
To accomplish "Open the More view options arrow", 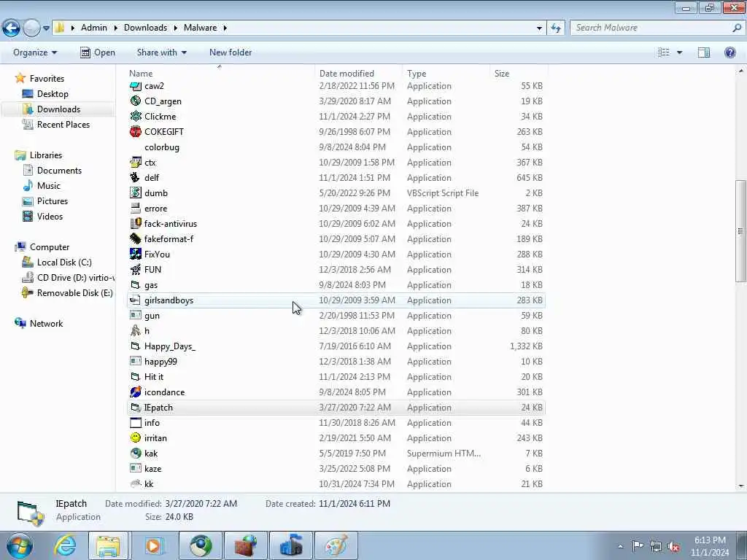I will [x=680, y=52].
